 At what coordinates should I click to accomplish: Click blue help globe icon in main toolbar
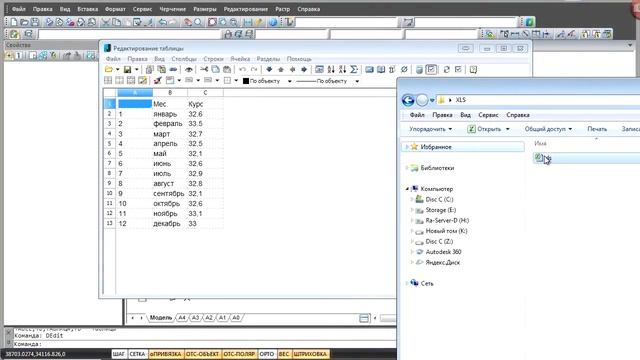pos(273,22)
